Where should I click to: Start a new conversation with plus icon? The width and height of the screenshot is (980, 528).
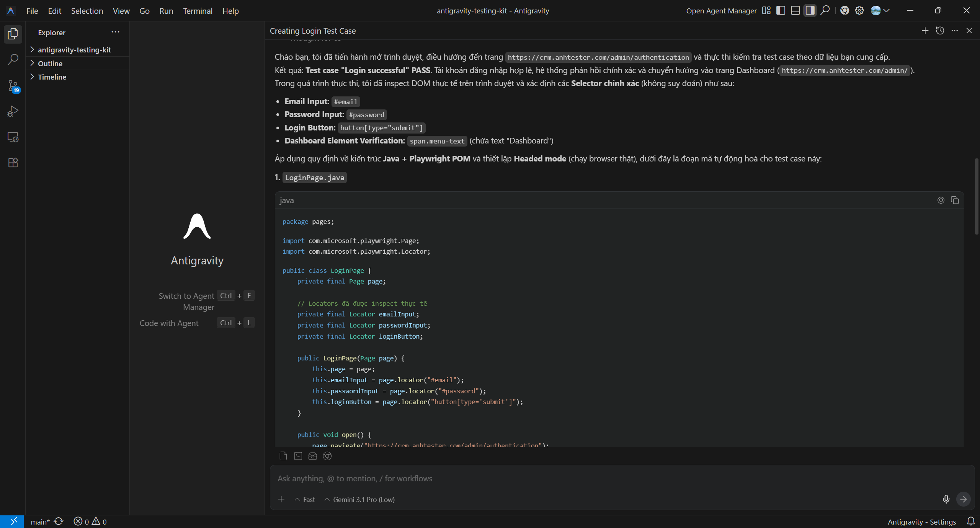925,31
